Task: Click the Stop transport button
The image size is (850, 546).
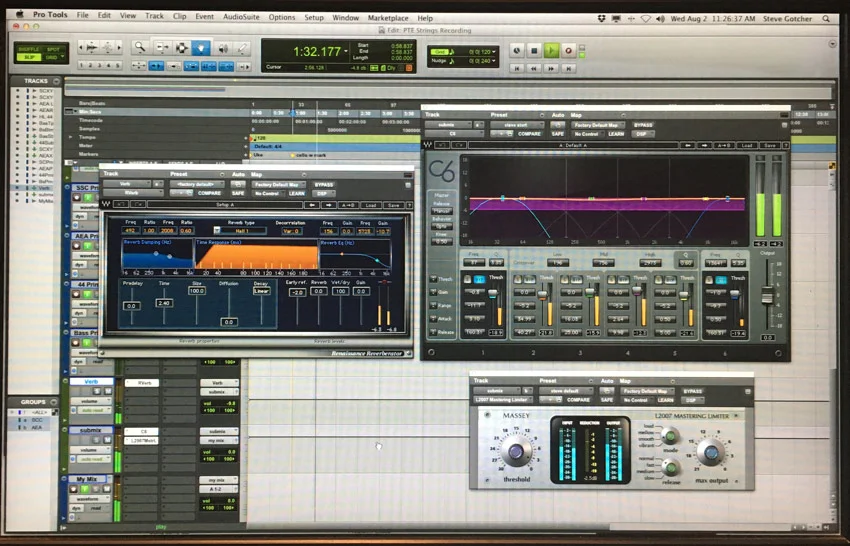Action: point(533,51)
